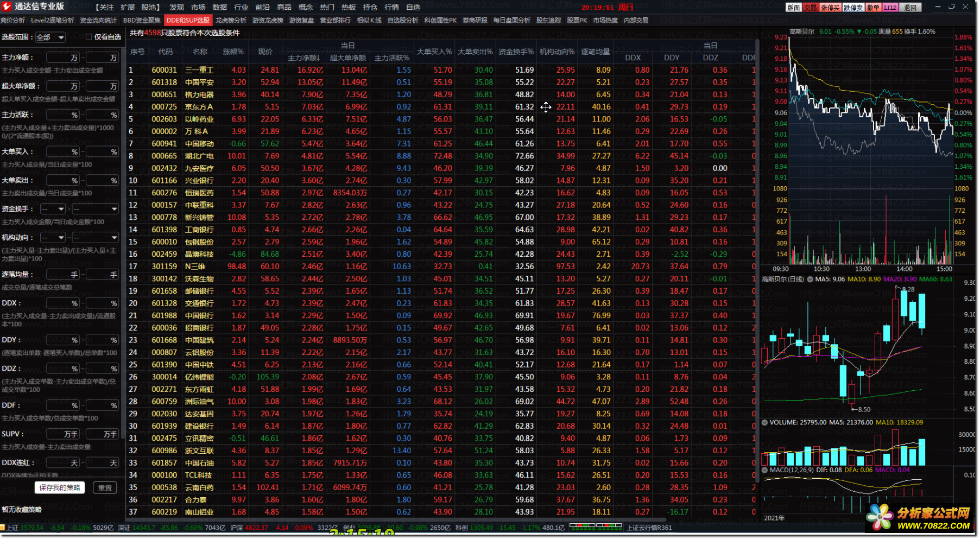
Task: Sort by the DDX column header
Action: coord(633,58)
